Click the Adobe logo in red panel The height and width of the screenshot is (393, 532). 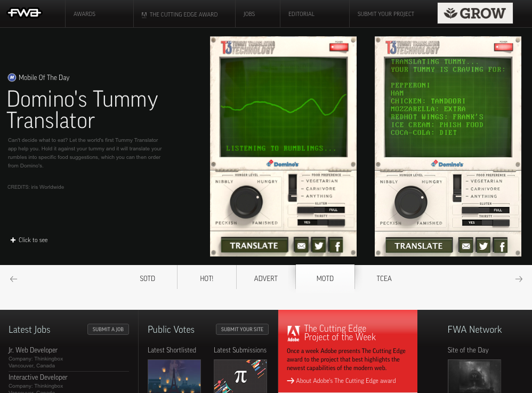click(294, 334)
